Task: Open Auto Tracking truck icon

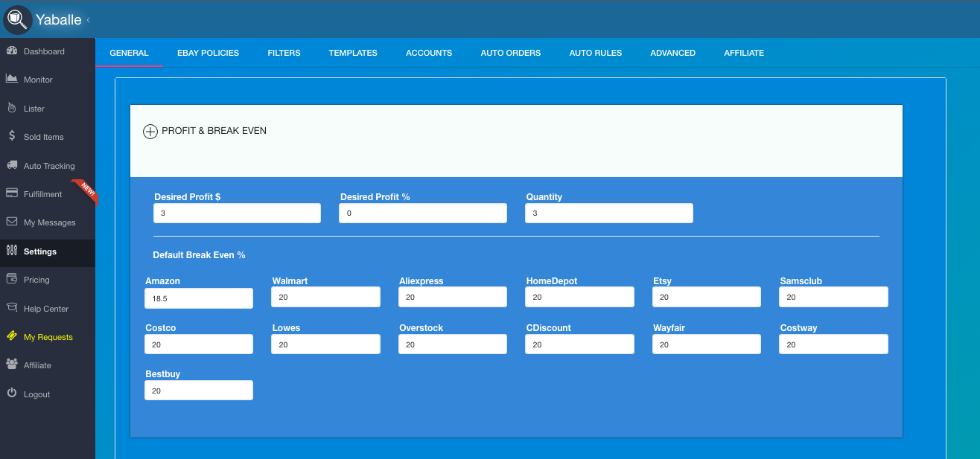Action: pos(11,165)
